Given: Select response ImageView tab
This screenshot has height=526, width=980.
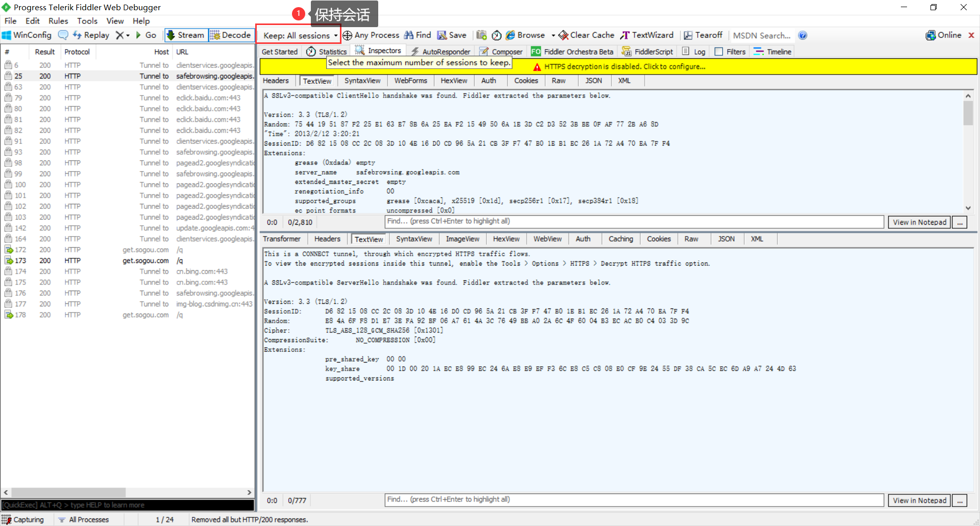Looking at the screenshot, I should (462, 239).
